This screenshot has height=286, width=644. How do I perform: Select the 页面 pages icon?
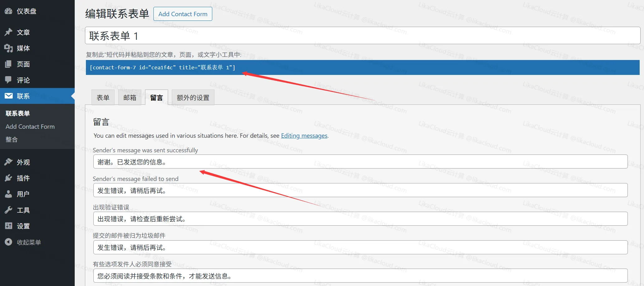click(x=8, y=64)
